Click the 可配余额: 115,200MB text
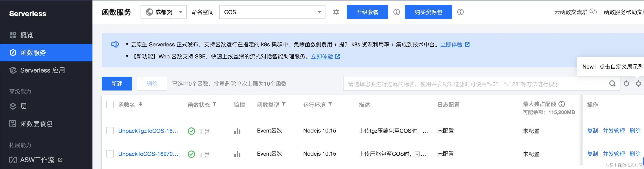Viewport: 644px width, 169px height. point(549,112)
